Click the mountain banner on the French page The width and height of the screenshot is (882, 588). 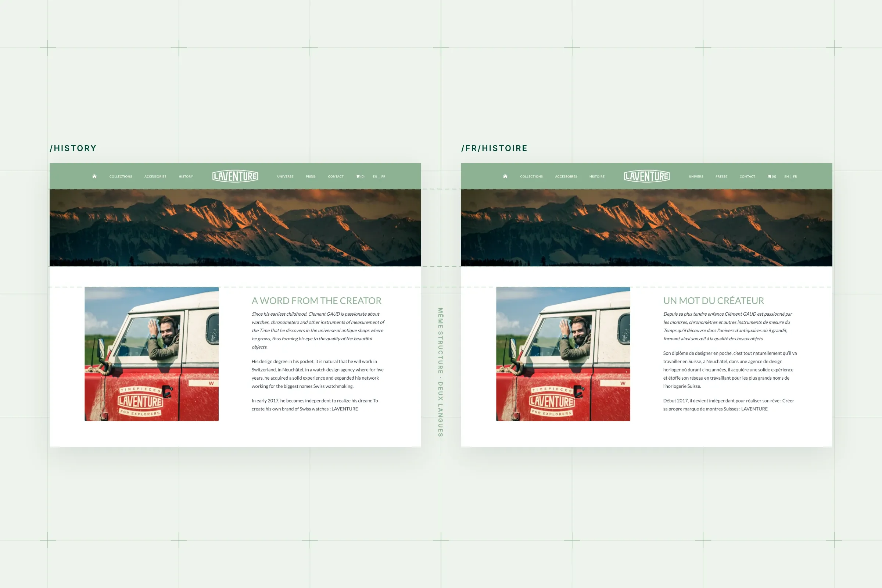coord(646,227)
